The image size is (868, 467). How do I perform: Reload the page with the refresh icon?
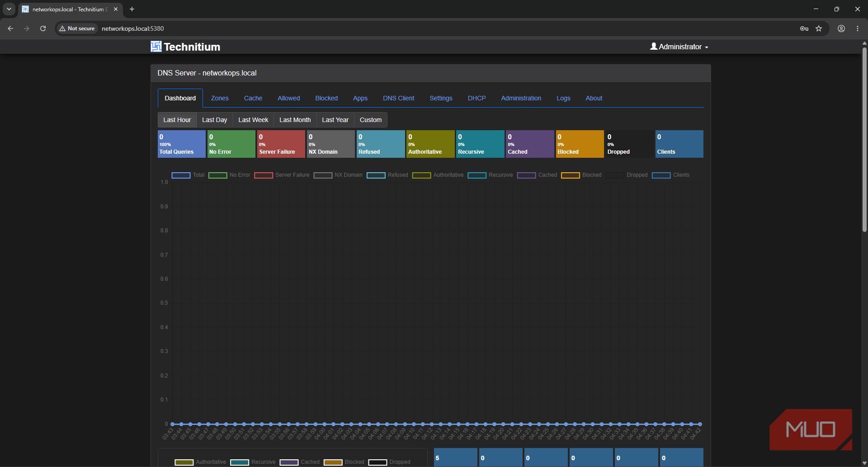[43, 28]
